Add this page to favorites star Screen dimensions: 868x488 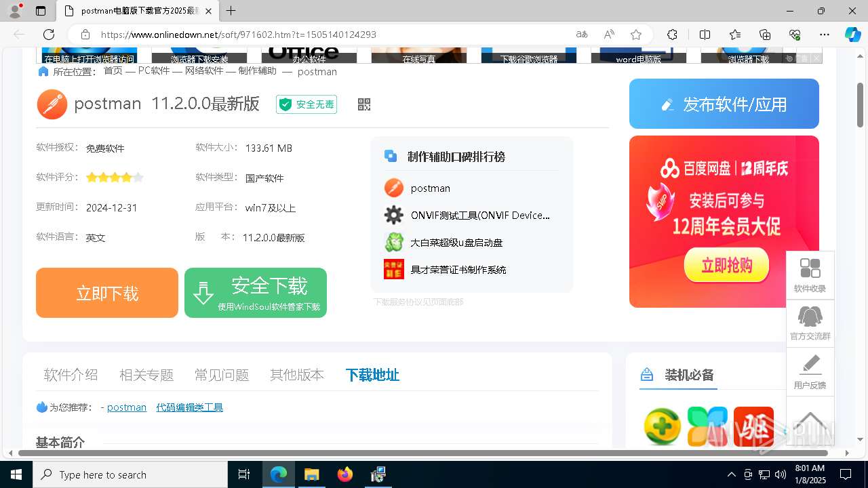point(636,35)
